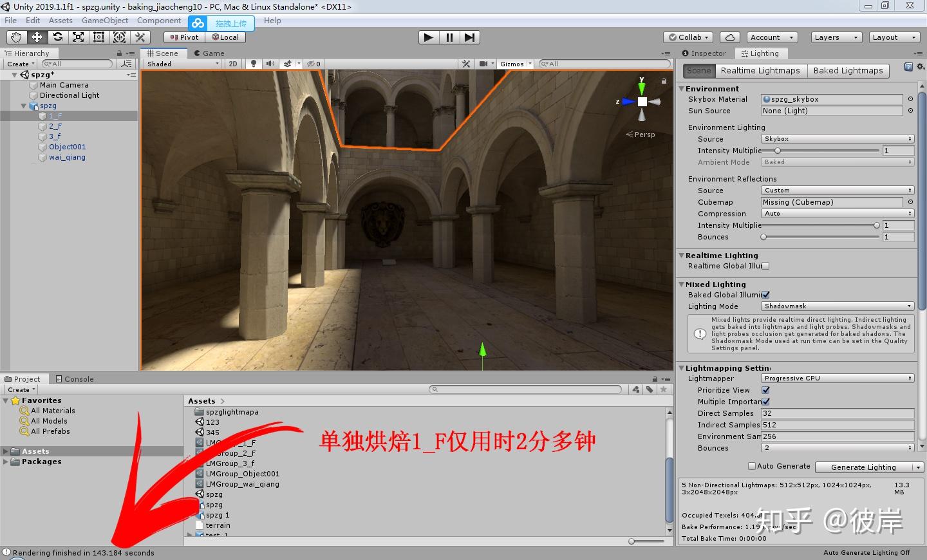Image resolution: width=927 pixels, height=560 pixels.
Task: Open Environment Lighting Source Skybox dropdown
Action: 838,139
